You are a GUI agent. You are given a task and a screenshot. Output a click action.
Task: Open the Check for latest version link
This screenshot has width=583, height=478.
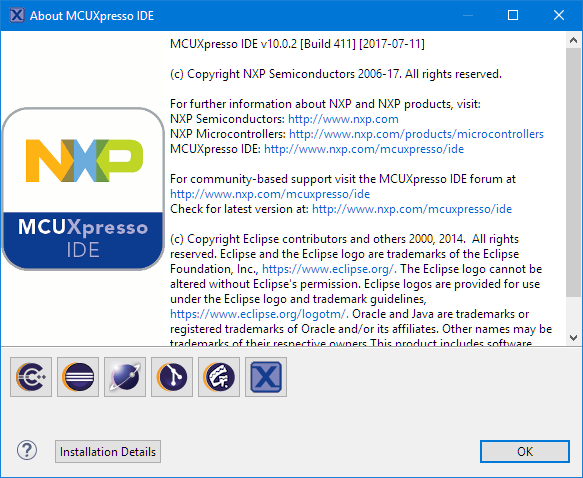412,209
